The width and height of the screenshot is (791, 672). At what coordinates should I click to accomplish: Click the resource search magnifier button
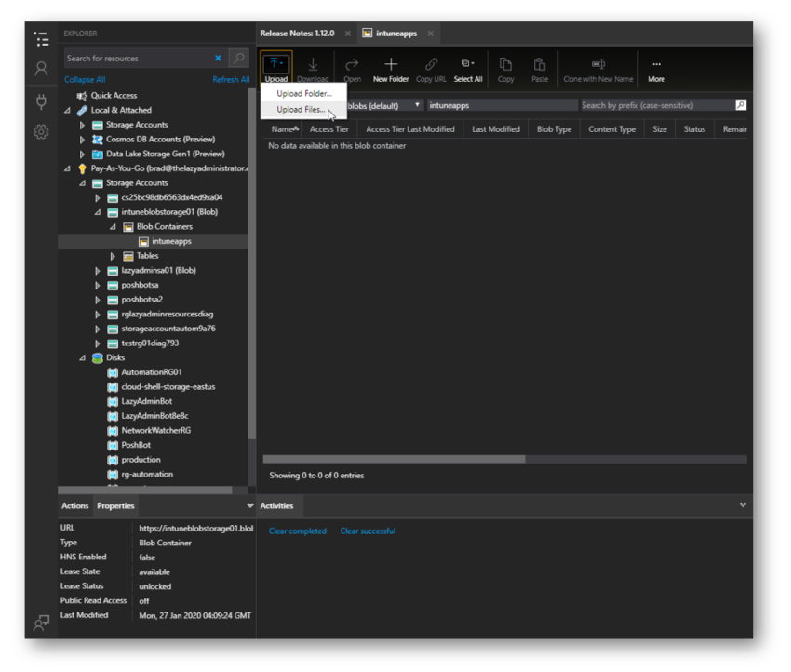pyautogui.click(x=238, y=58)
